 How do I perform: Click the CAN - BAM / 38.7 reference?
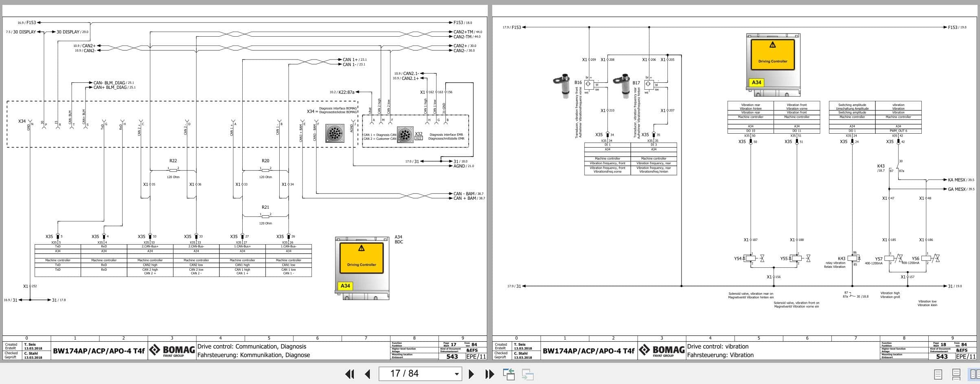469,194
